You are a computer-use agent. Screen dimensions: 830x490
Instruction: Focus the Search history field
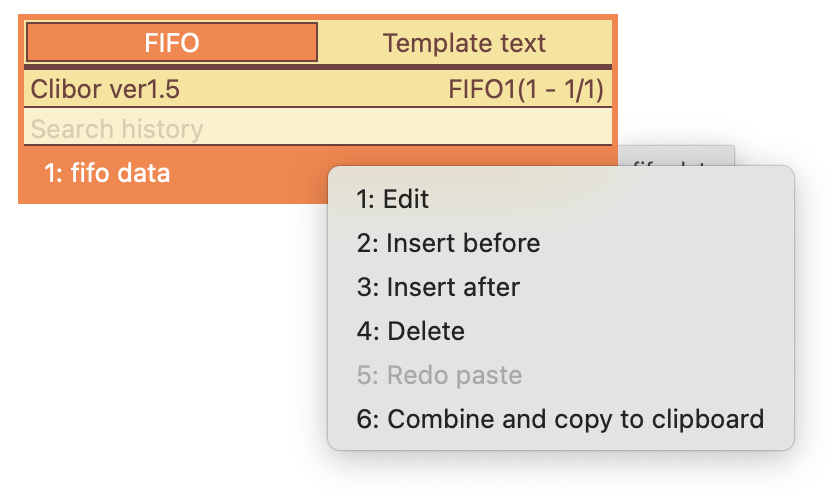(318, 129)
